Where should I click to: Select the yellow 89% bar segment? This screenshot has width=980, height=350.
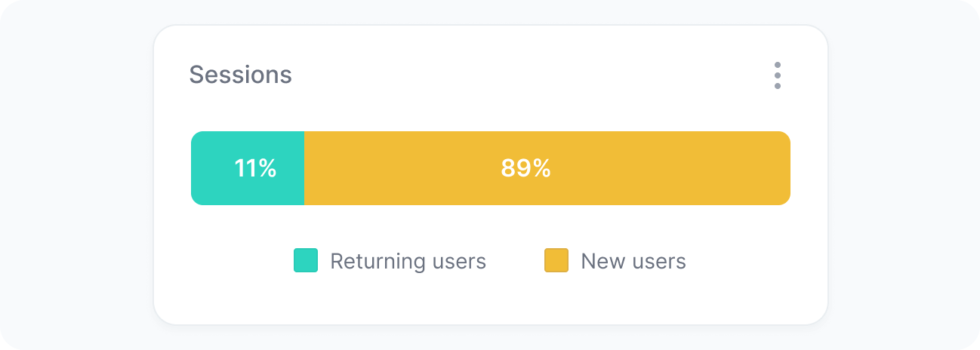coord(547,168)
